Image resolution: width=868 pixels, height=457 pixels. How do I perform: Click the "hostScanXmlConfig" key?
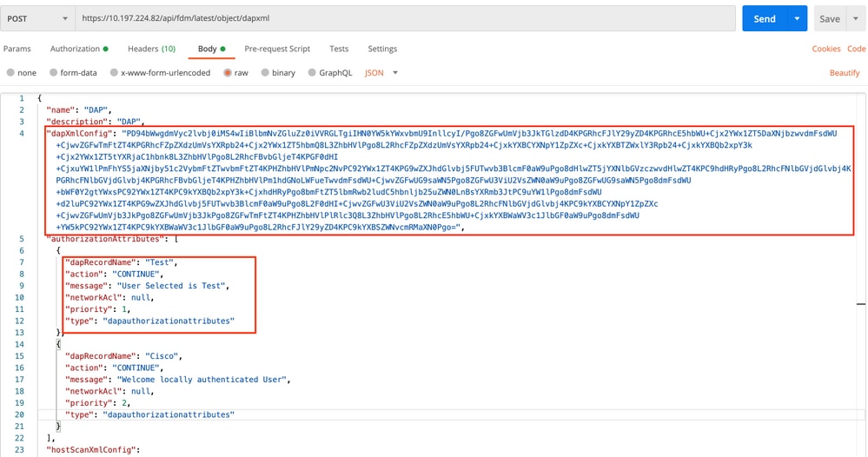[x=93, y=450]
